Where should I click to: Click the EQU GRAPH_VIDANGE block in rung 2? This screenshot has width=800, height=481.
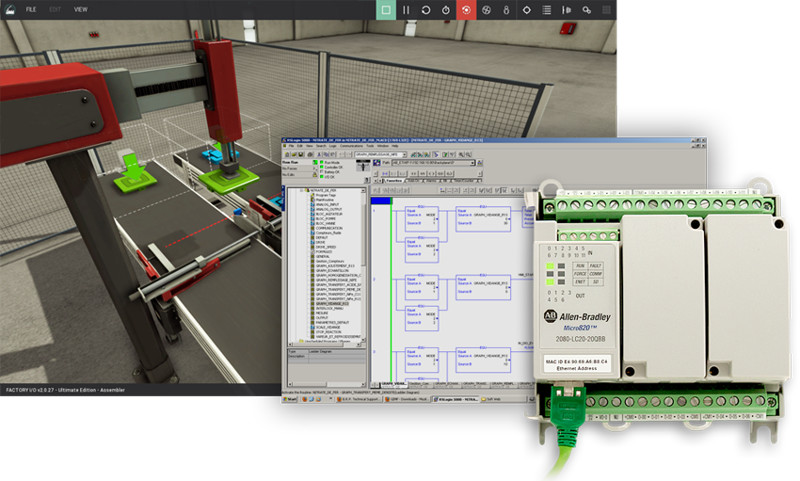(x=483, y=287)
